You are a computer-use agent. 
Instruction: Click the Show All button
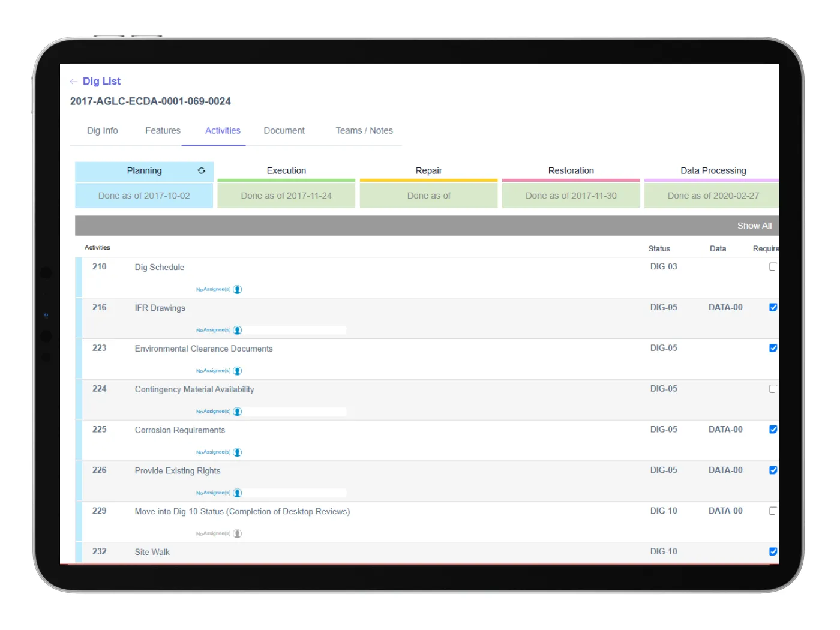point(754,225)
